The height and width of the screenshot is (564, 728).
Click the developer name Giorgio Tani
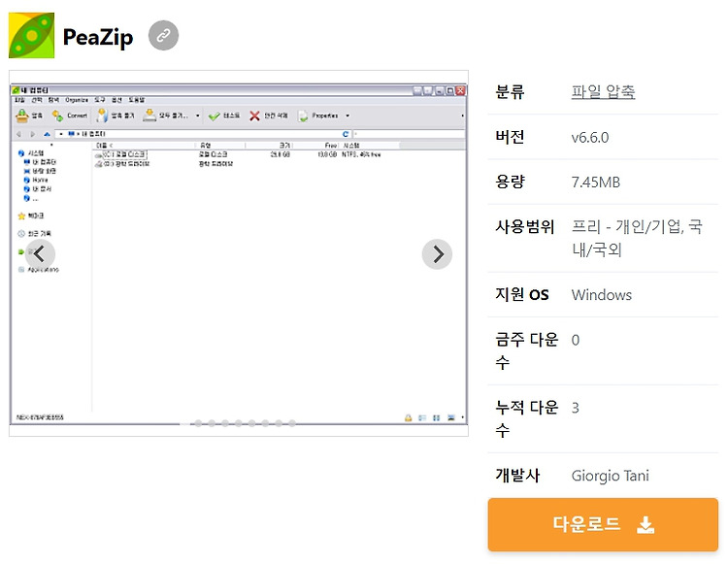coord(611,476)
